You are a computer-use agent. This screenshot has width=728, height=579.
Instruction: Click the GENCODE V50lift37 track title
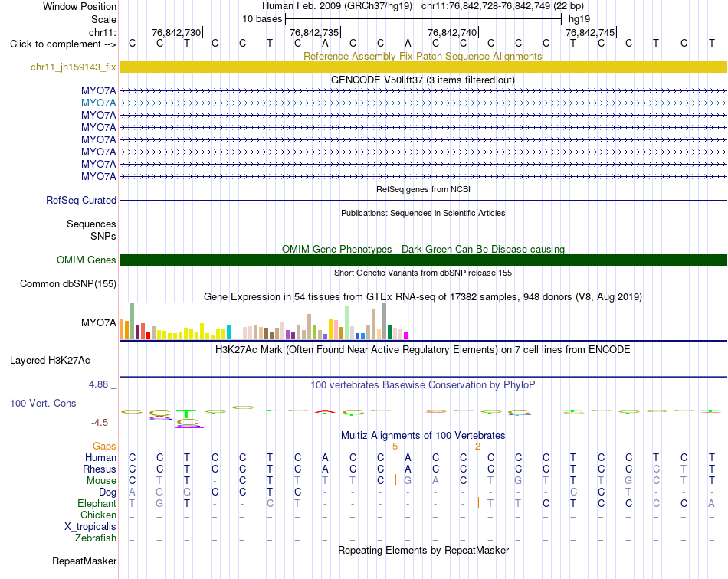[x=423, y=80]
